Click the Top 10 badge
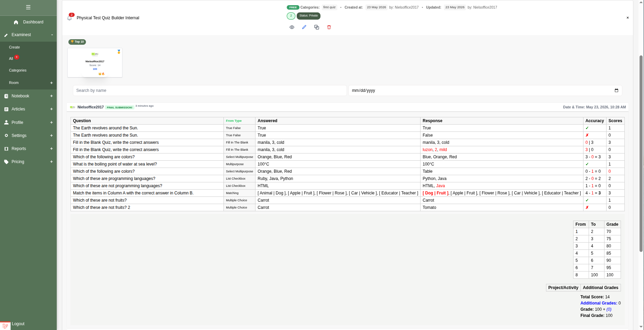 tap(77, 42)
